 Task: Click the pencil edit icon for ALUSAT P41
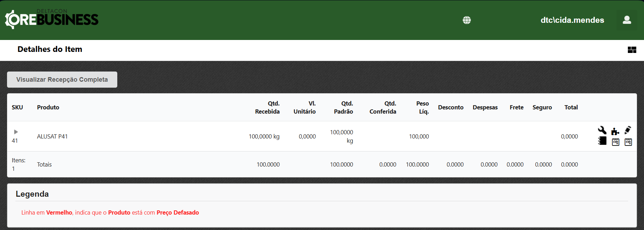[x=628, y=130]
